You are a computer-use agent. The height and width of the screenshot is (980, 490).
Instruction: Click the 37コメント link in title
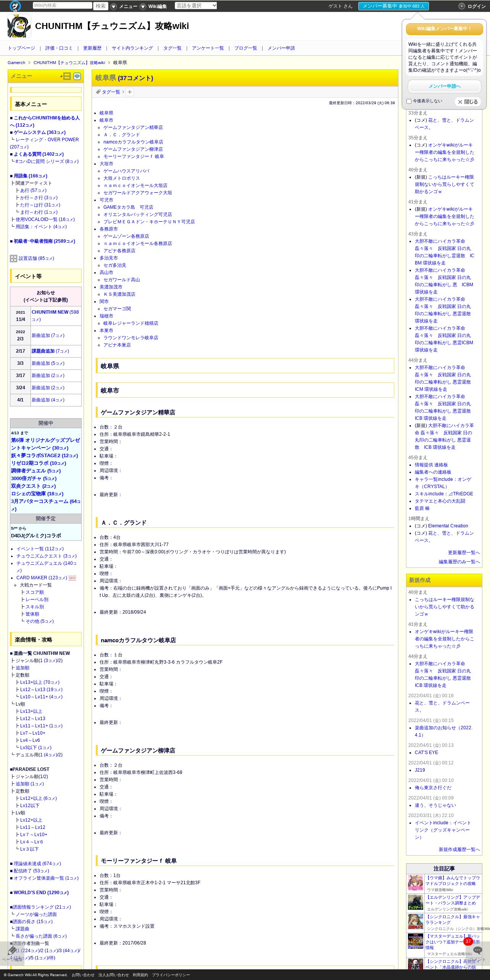tap(135, 78)
